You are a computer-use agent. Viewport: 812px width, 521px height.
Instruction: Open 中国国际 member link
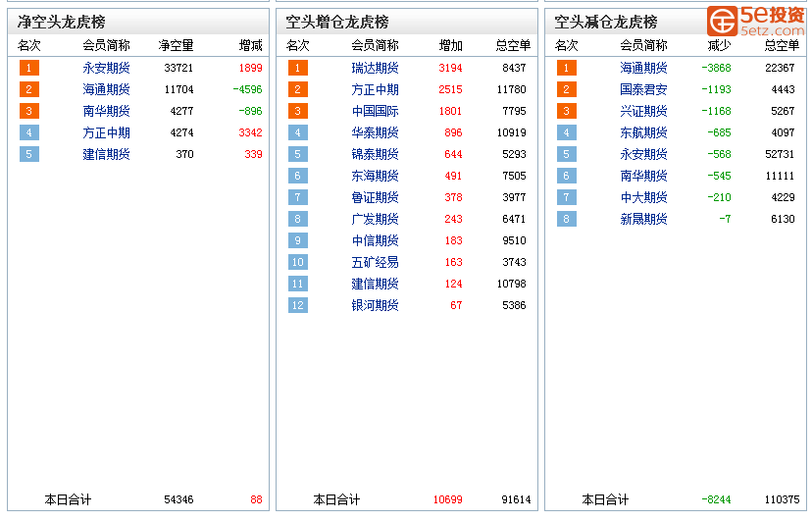click(375, 111)
